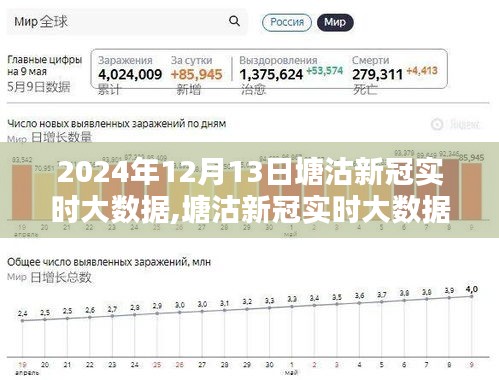Click the search magnifier icon
The height and width of the screenshot is (380, 499).
click(x=234, y=21)
